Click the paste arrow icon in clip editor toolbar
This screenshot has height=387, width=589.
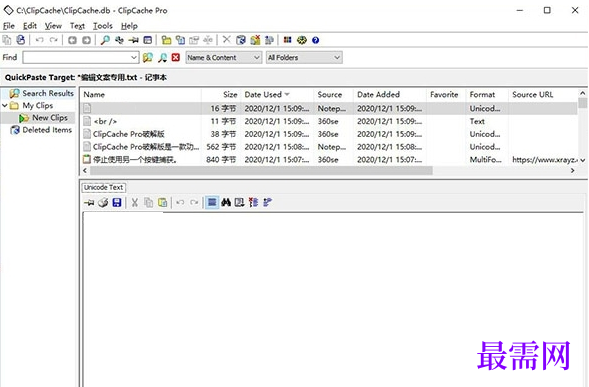[89, 203]
